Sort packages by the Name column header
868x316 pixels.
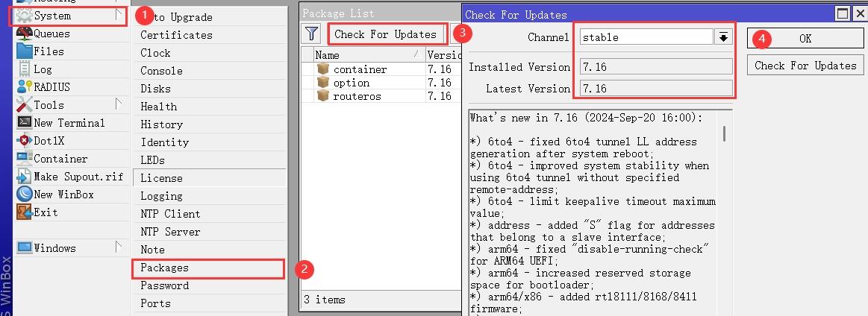coord(369,54)
